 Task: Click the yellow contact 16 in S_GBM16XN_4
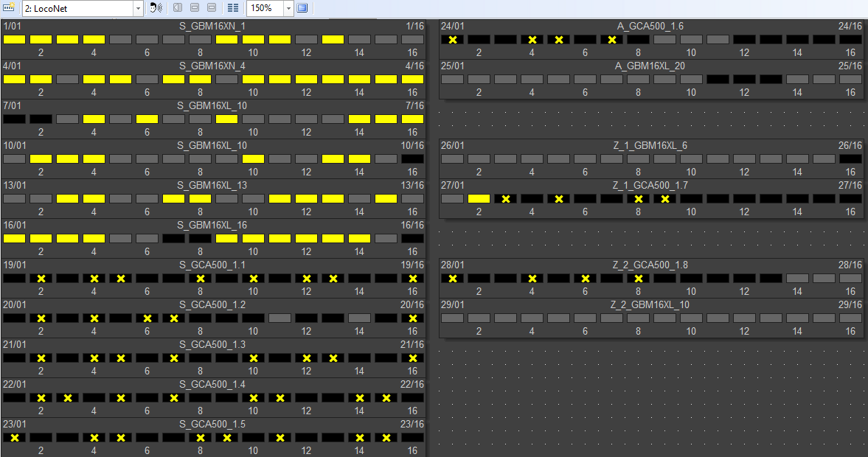tap(413, 80)
